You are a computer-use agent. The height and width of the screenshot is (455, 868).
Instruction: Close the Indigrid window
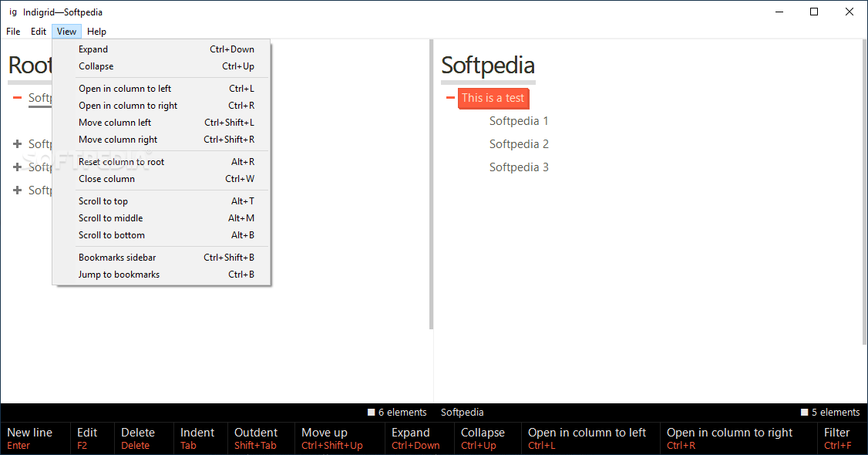coord(849,12)
